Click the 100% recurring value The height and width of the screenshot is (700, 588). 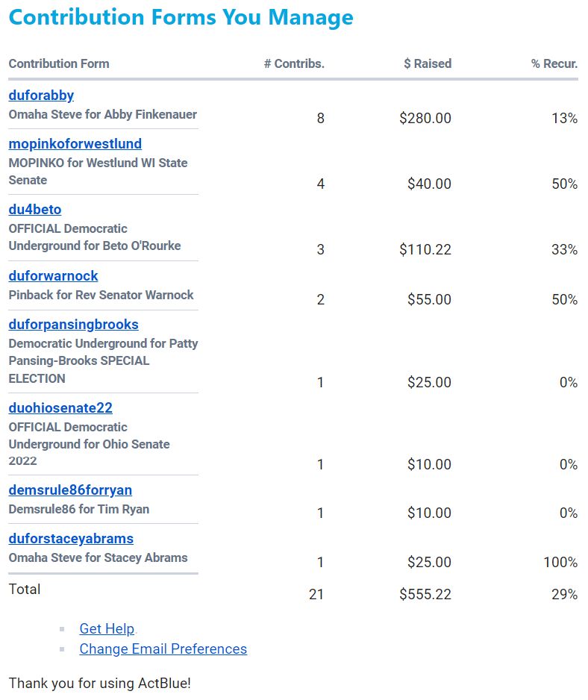(560, 562)
